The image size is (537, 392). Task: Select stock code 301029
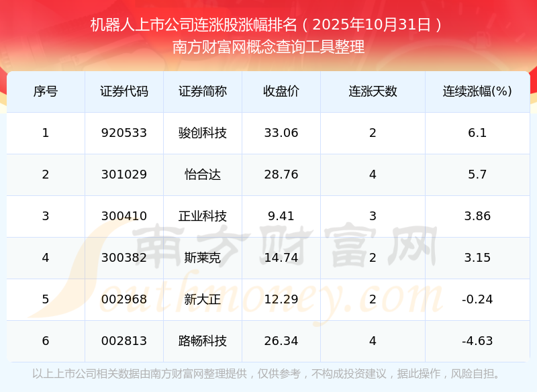coord(124,175)
